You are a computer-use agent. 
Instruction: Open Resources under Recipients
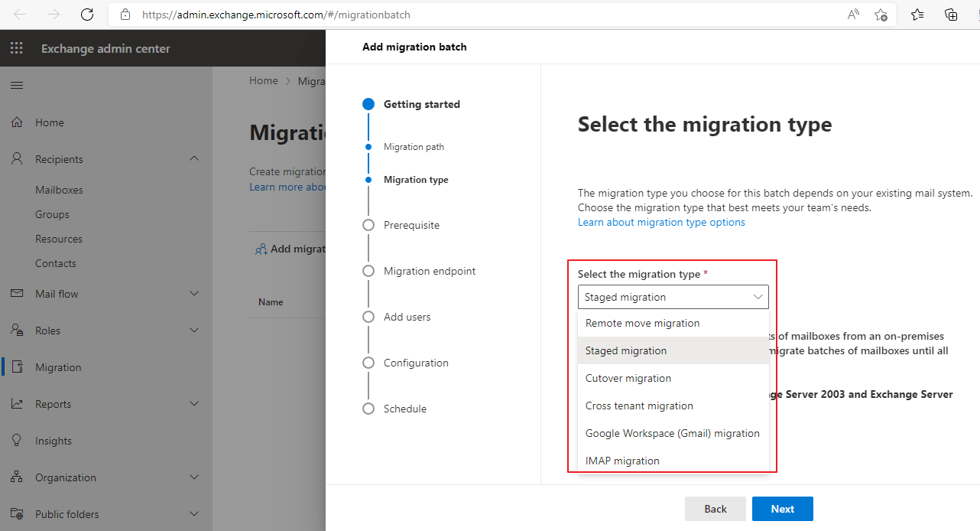[59, 239]
